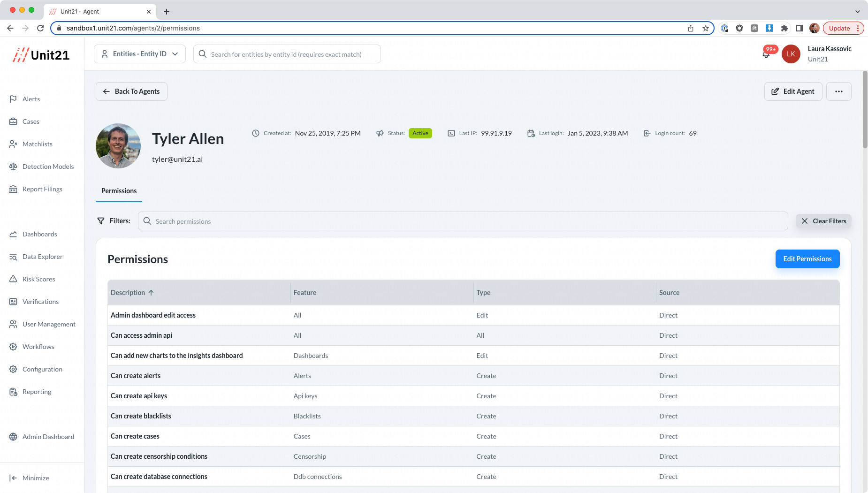Click 'Can create database connections' row
The width and height of the screenshot is (868, 493).
[473, 477]
